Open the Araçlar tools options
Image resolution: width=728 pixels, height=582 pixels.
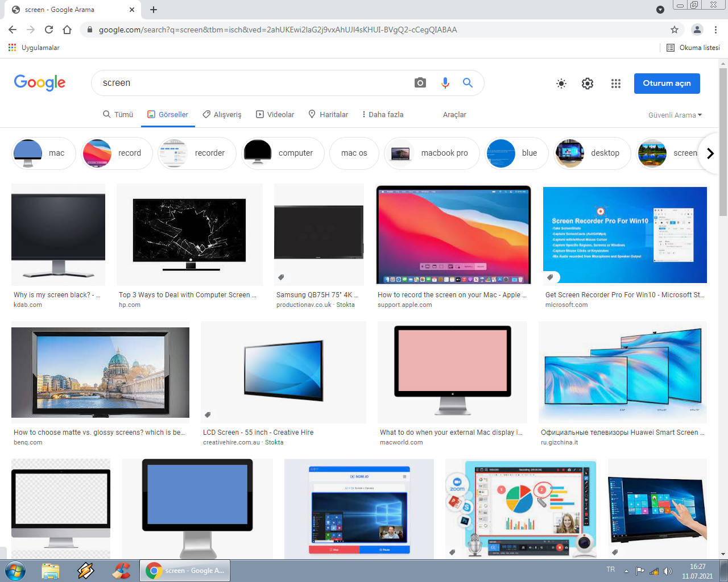(454, 114)
